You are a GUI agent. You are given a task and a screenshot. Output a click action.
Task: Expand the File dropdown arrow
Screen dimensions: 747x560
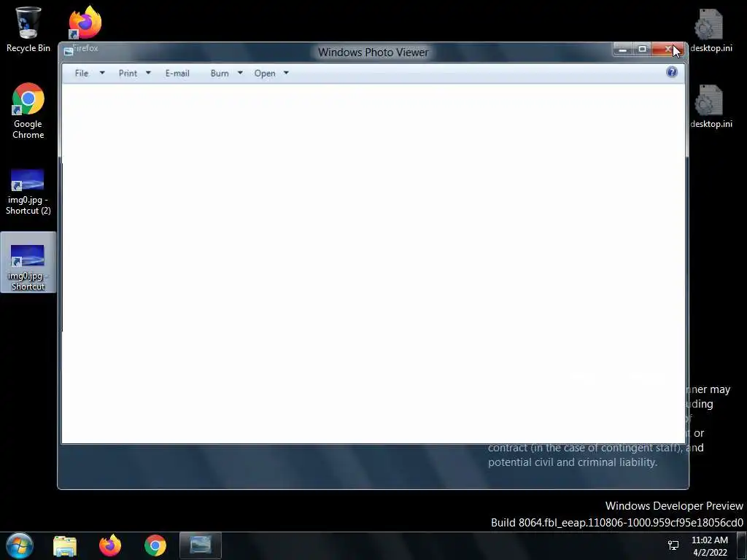coord(102,73)
